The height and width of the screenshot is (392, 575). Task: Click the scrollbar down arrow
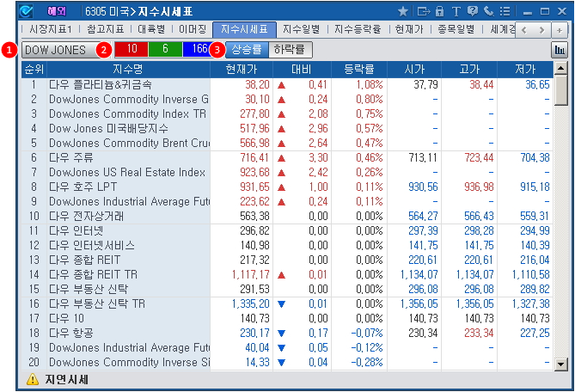(x=560, y=364)
